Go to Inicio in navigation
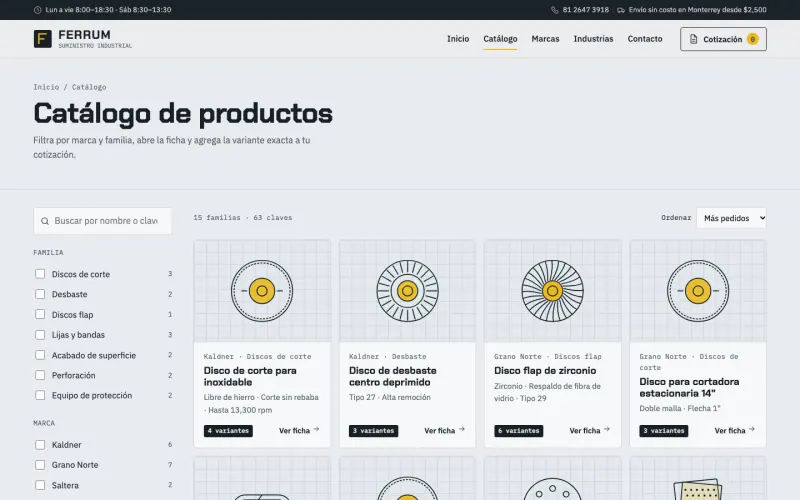 [458, 39]
